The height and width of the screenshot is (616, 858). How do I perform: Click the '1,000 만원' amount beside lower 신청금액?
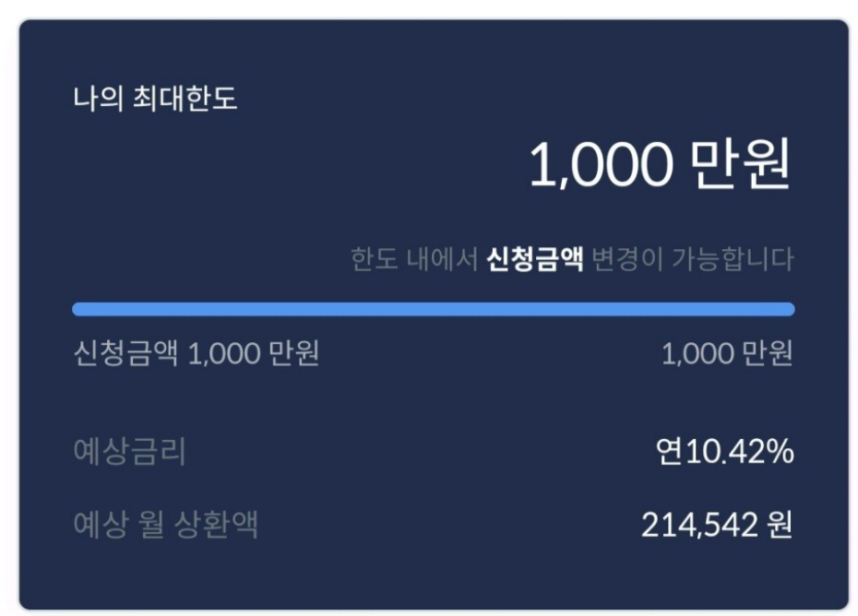[x=254, y=354]
